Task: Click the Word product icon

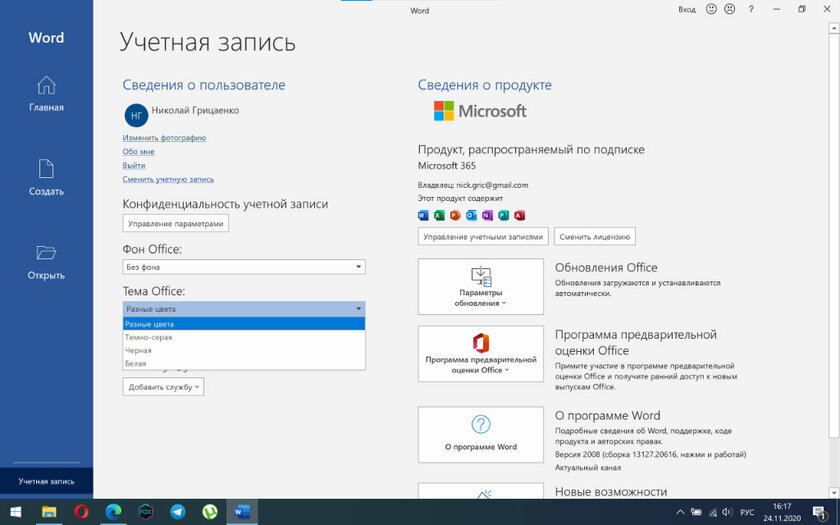Action: pos(423,215)
